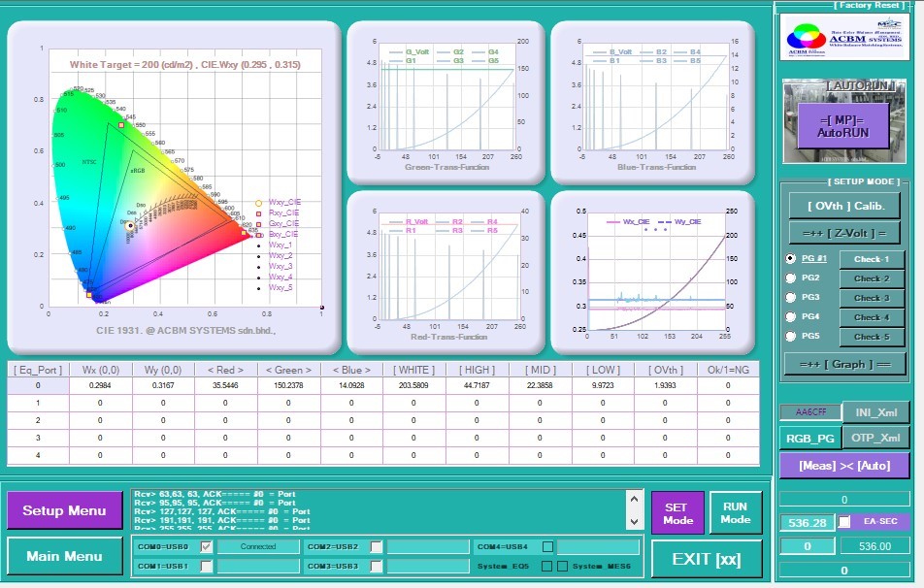Tick the System MES6 checkbox
The width and height of the screenshot is (924, 588).
pyautogui.click(x=563, y=567)
